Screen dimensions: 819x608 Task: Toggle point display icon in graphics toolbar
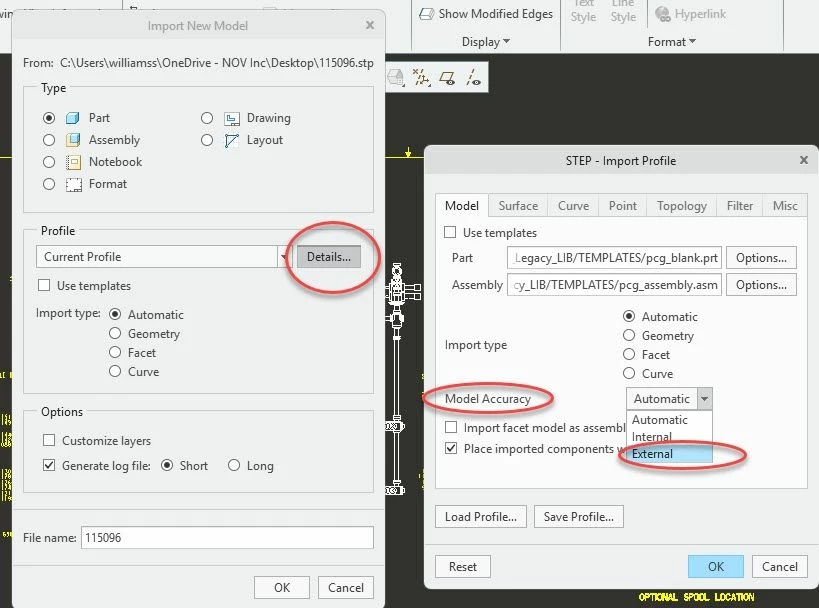[x=421, y=77]
